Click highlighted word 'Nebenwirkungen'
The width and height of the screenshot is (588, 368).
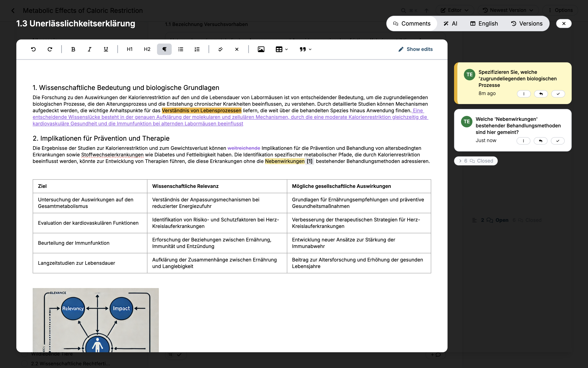tap(285, 161)
